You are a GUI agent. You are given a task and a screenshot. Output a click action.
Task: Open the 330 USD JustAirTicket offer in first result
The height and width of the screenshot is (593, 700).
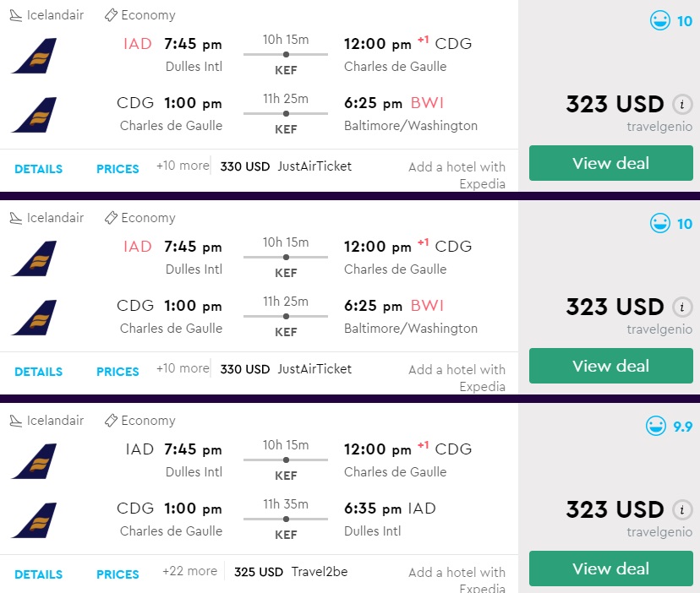pos(286,166)
